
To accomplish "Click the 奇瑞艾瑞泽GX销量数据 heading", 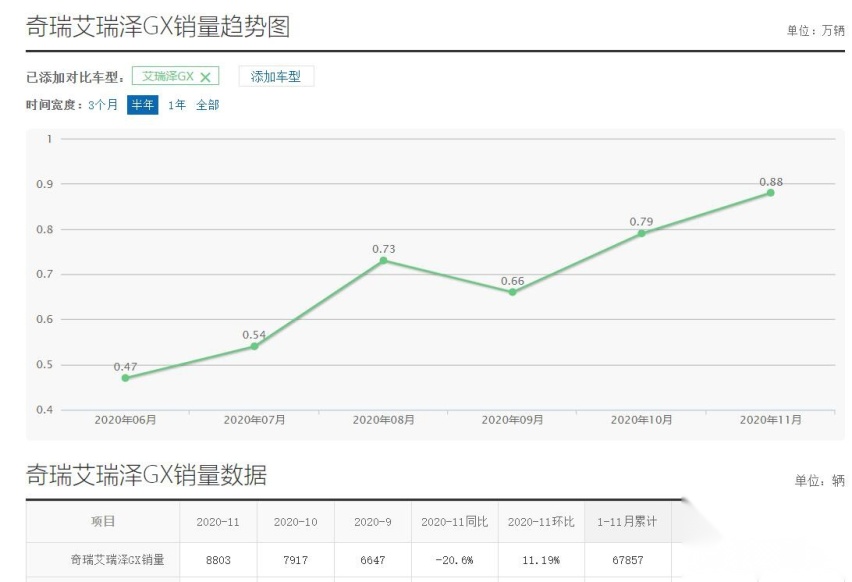I will coord(147,475).
